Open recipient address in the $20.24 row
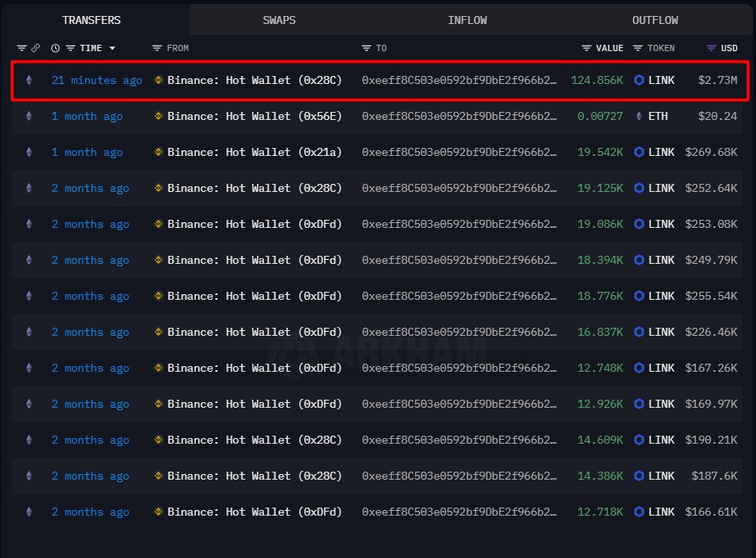756x558 pixels. click(459, 116)
